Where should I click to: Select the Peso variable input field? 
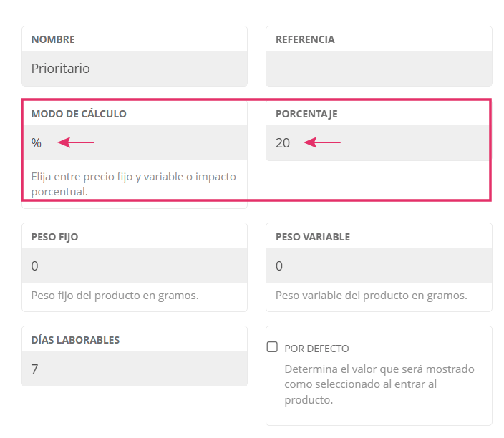click(x=379, y=266)
